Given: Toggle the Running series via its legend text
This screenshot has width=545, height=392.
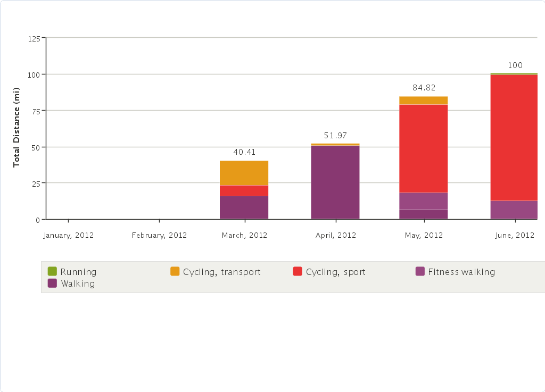Looking at the screenshot, I should point(78,272).
